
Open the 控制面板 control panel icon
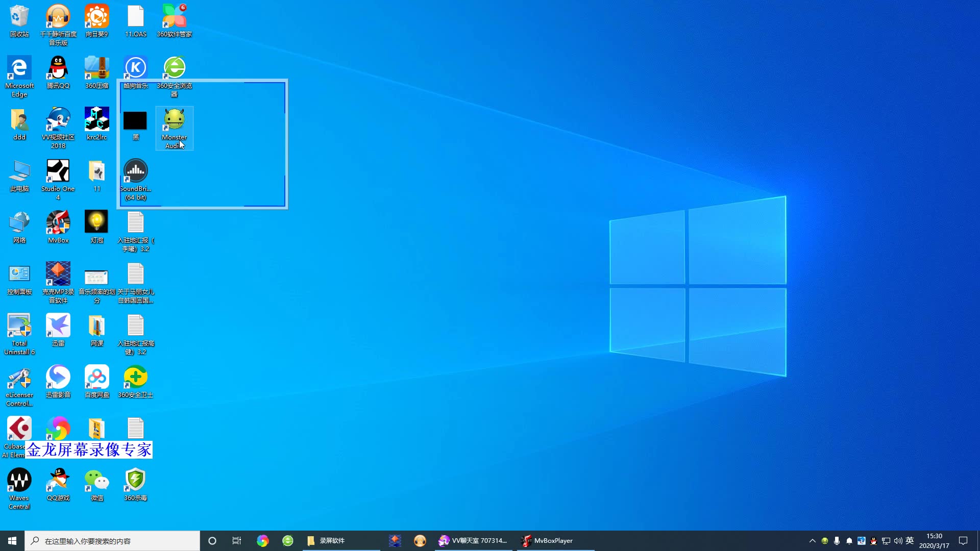click(x=19, y=279)
